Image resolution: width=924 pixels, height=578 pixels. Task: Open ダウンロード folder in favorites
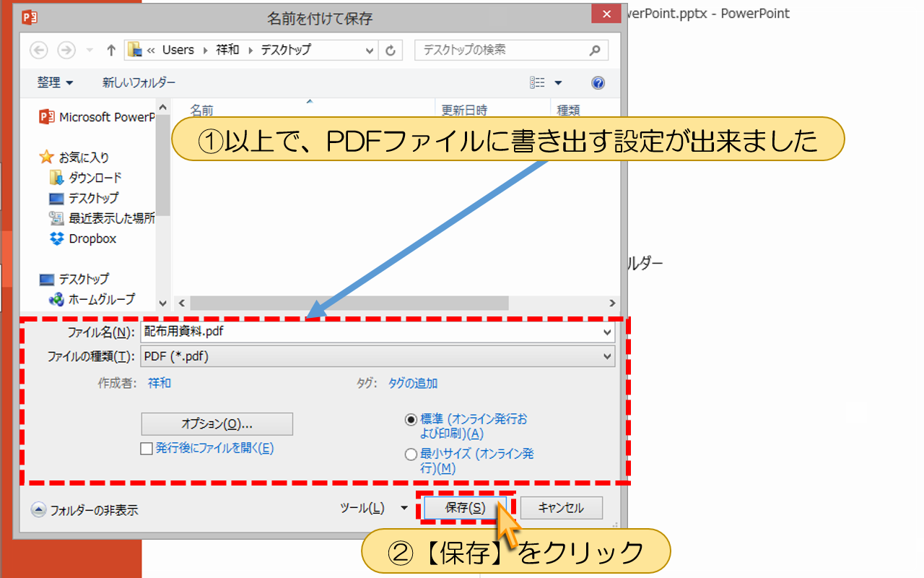pos(86,178)
